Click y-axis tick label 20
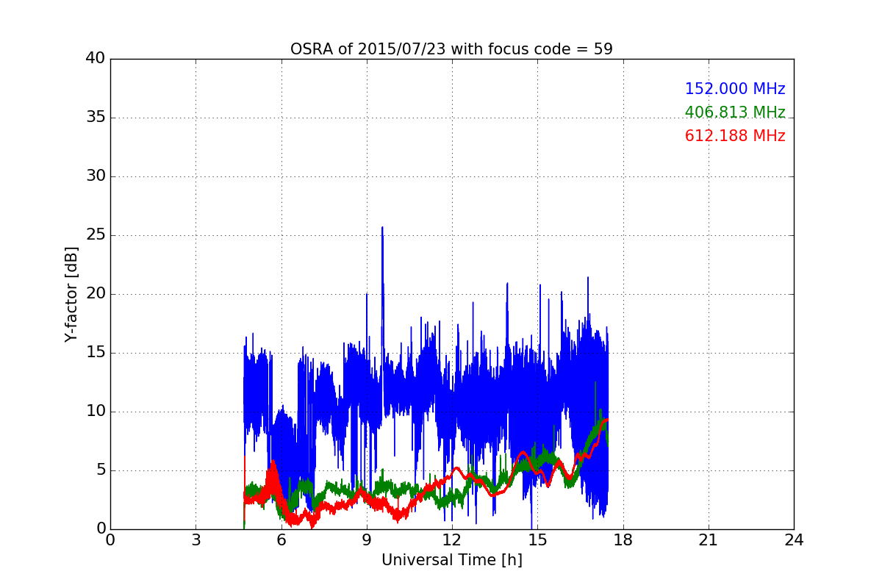 coord(96,294)
